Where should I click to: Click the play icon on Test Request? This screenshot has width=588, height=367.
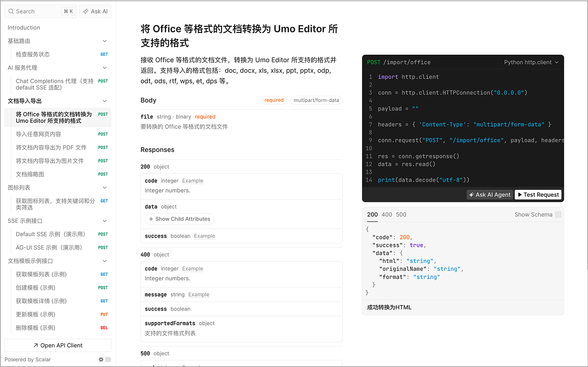click(520, 195)
